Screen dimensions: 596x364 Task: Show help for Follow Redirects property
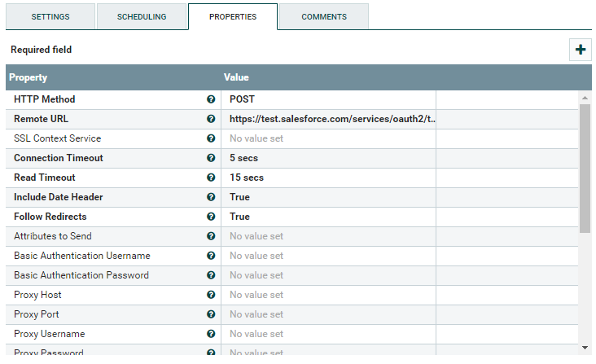click(211, 217)
